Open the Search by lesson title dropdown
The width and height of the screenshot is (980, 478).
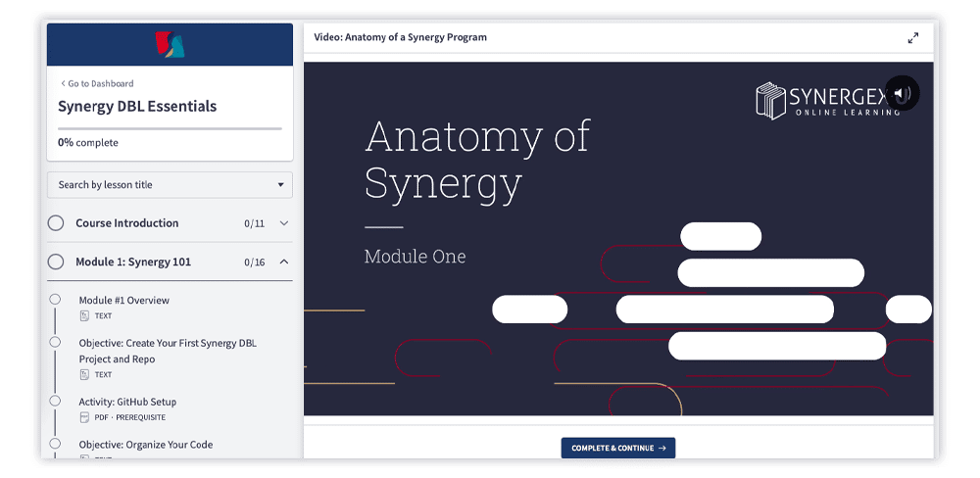coord(170,185)
